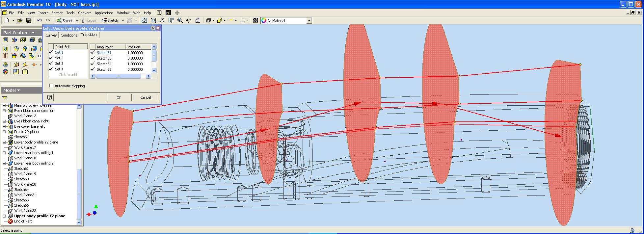Open the Select tool dropdown arrow
The width and height of the screenshot is (644, 234).
(x=77, y=20)
